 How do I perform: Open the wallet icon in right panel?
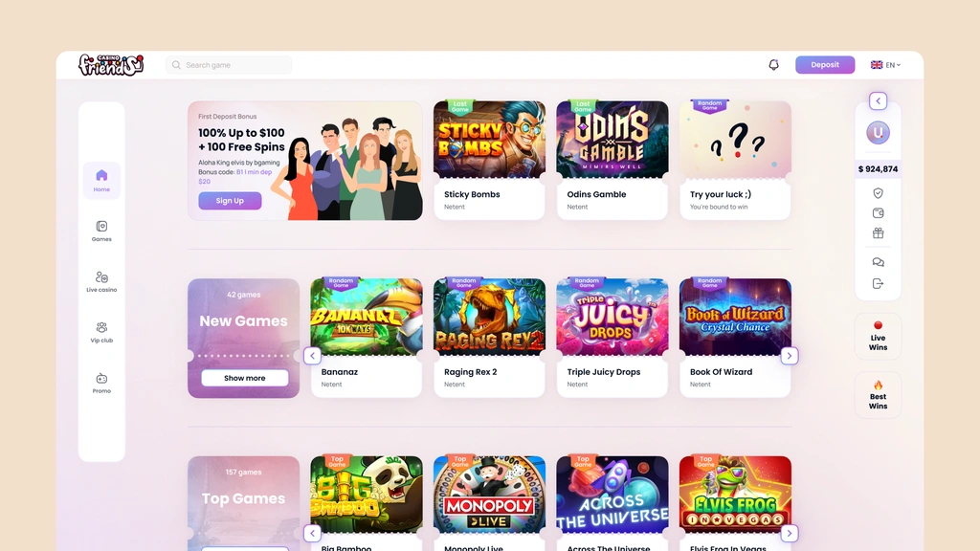(879, 213)
